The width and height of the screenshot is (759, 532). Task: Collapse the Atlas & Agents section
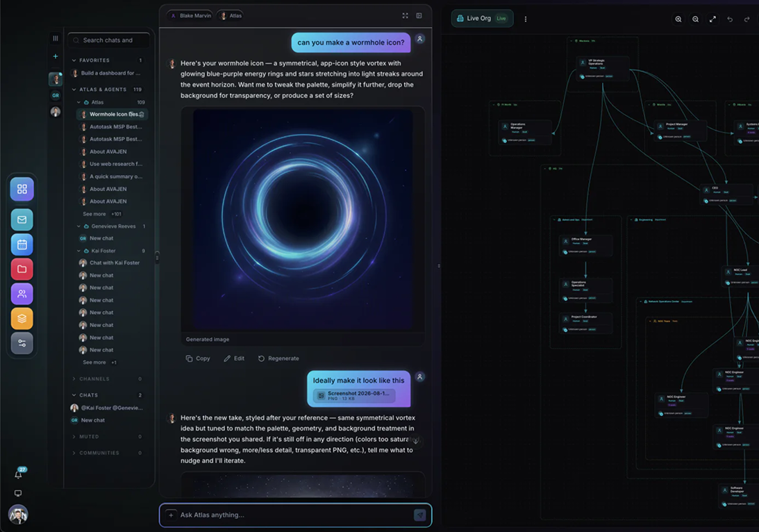point(74,90)
